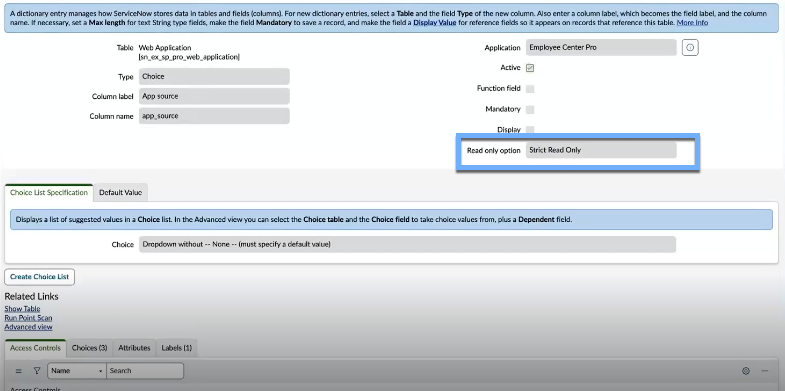Click the funnel filter icon
The width and height of the screenshot is (785, 391).
[x=37, y=371]
